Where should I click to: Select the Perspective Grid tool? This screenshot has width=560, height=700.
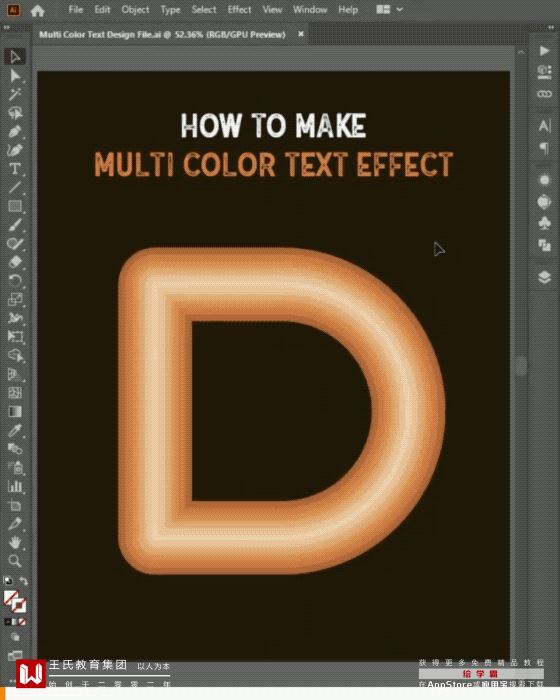[15, 374]
